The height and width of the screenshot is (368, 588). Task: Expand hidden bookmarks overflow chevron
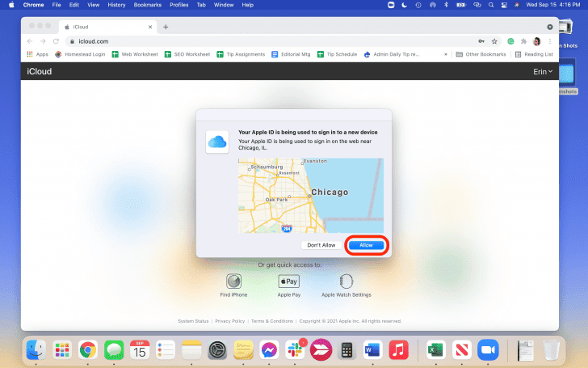[x=445, y=55]
